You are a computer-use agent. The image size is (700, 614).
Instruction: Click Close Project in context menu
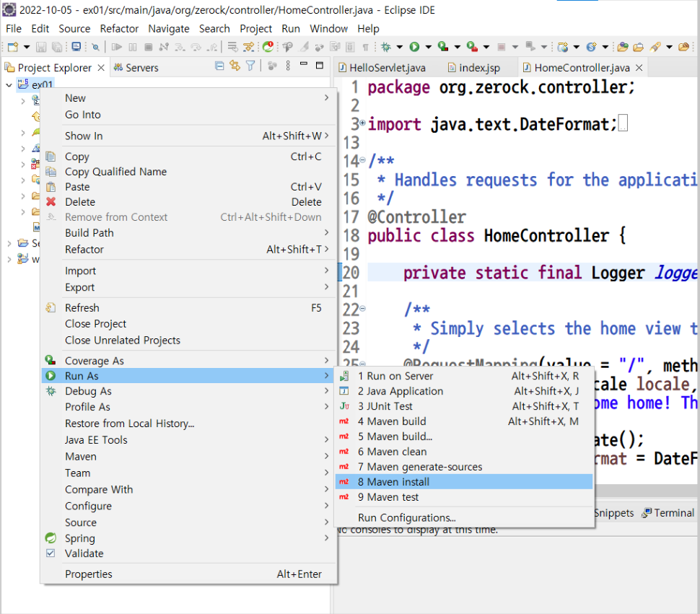pos(188,324)
